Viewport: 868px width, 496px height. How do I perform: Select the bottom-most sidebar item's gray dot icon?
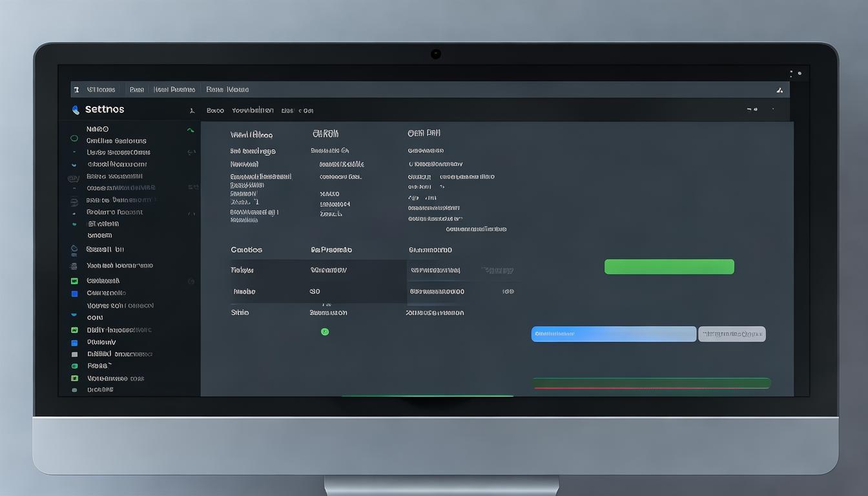(x=74, y=390)
